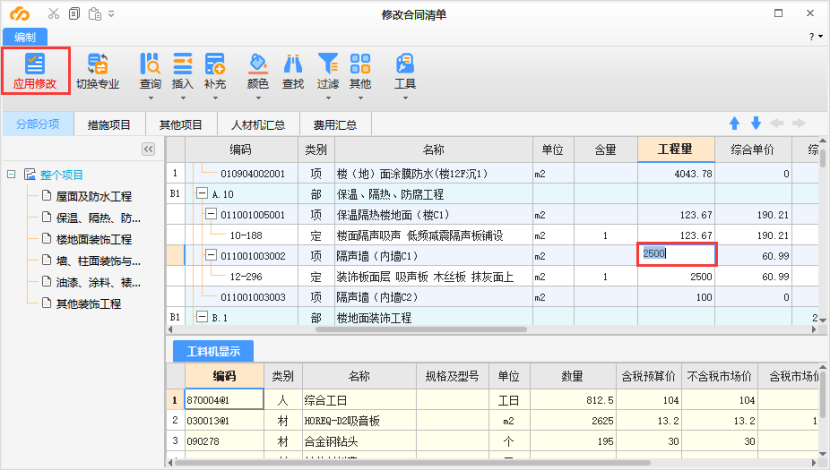
Task: Click the 查找 binoculars find icon
Action: coord(293,64)
